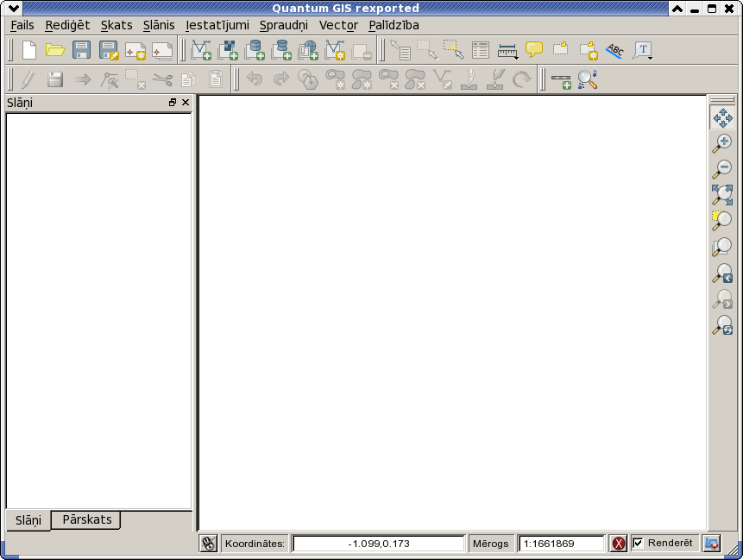Enable the Map Tips speech bubble

point(534,49)
